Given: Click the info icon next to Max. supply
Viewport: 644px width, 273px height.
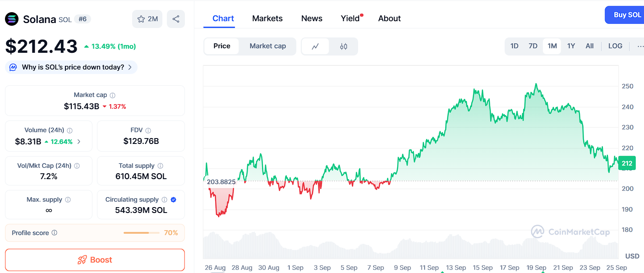Looking at the screenshot, I should click(68, 200).
